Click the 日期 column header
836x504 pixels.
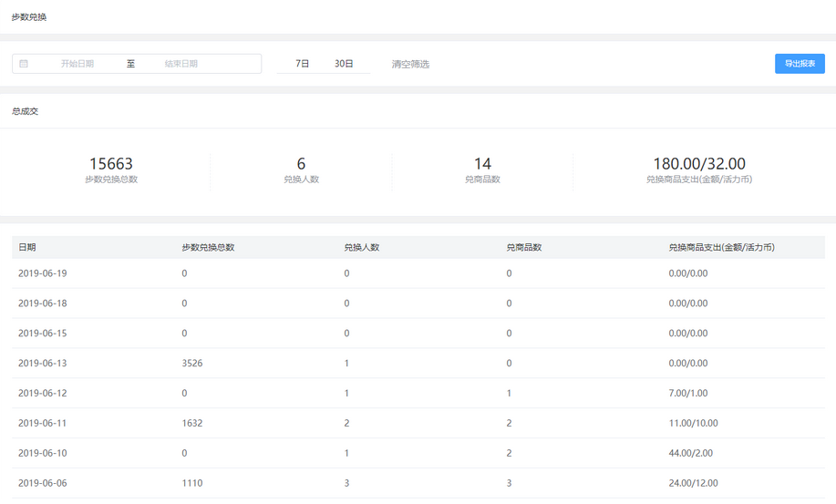tap(27, 247)
